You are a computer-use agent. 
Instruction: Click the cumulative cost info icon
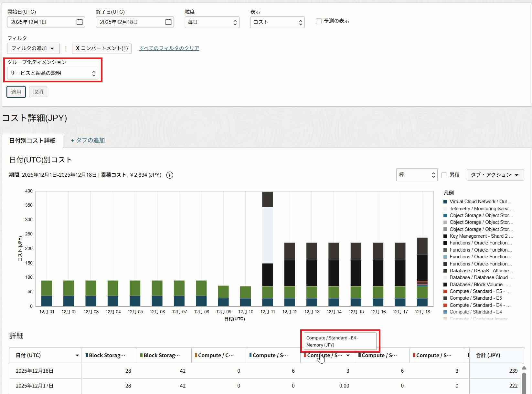(170, 175)
